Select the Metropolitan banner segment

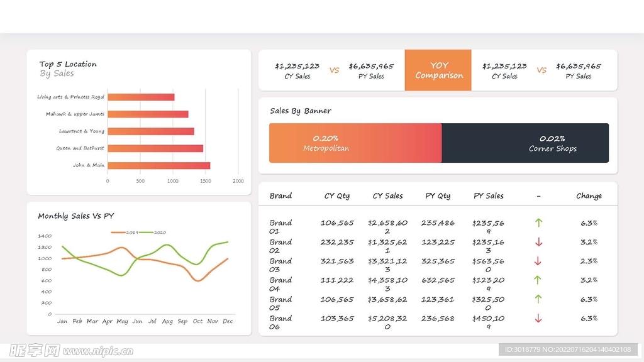coord(355,143)
